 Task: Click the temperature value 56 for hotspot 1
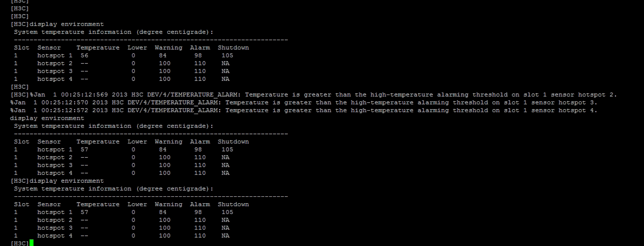84,55
